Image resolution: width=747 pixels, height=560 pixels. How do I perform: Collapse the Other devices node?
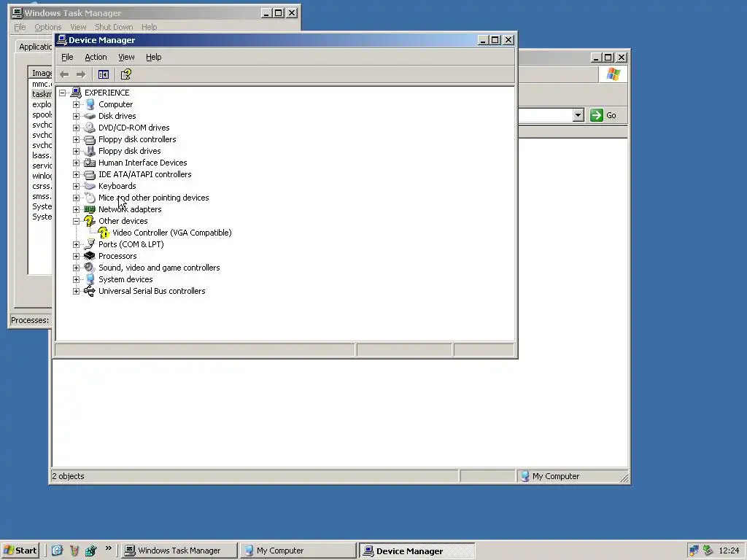tap(76, 221)
